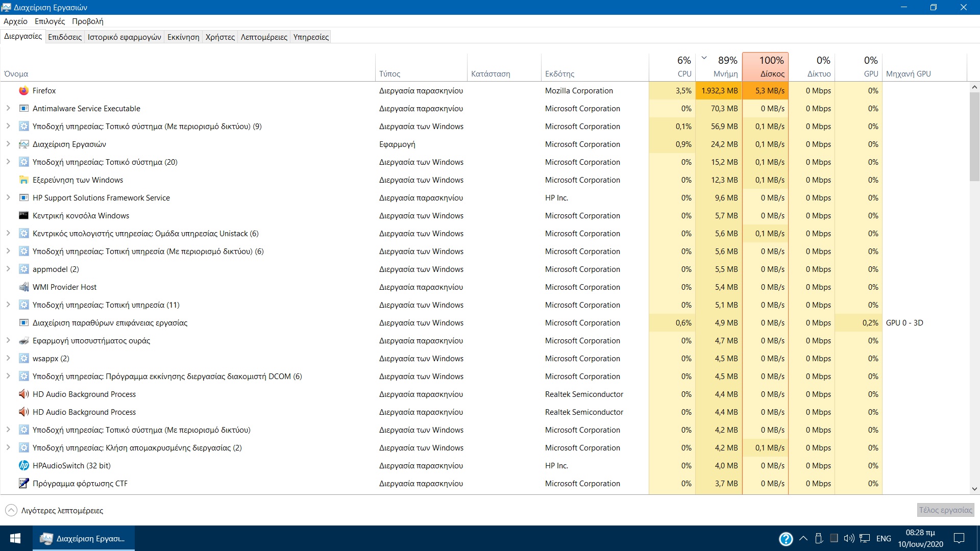Sort by the Μνήμη column header

[x=719, y=67]
